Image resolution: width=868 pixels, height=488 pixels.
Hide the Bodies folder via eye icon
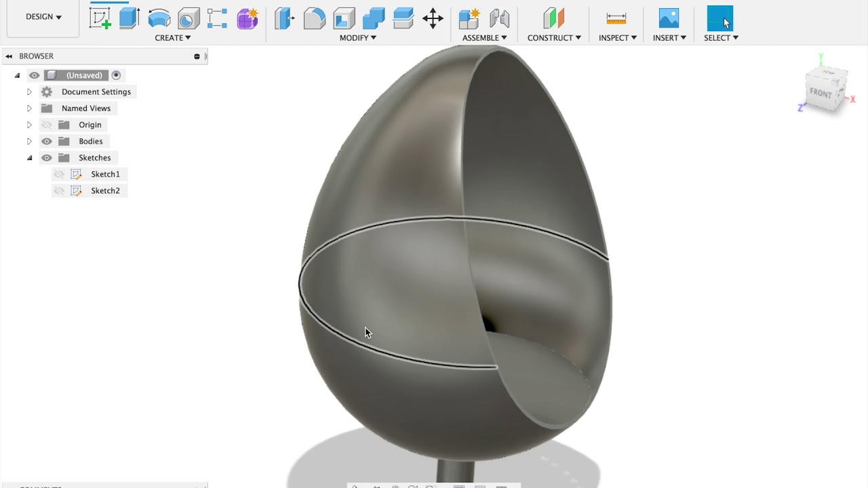pos(46,141)
